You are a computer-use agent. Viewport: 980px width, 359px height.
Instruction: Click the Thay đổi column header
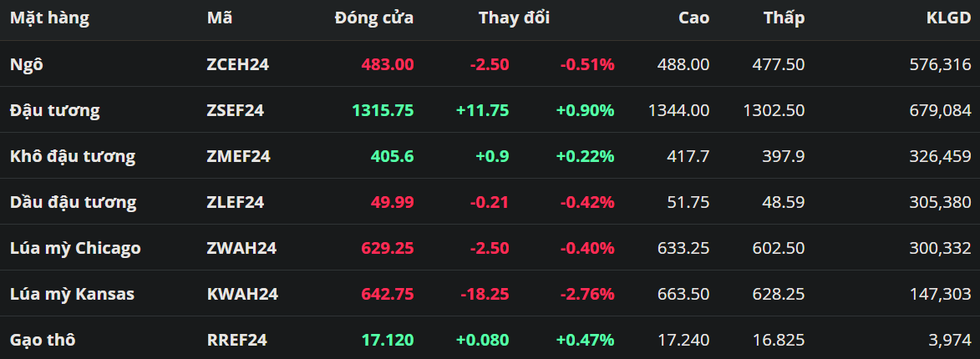[x=514, y=18]
